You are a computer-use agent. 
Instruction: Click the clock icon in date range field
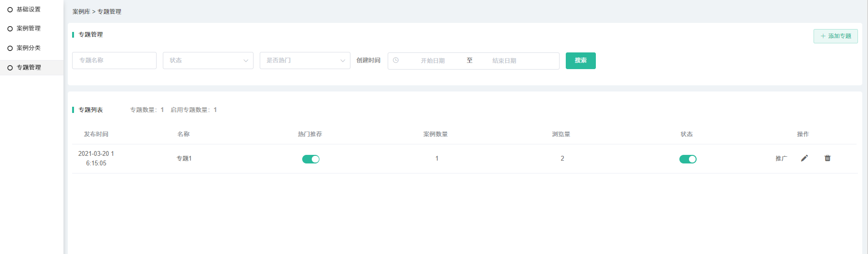click(x=396, y=61)
